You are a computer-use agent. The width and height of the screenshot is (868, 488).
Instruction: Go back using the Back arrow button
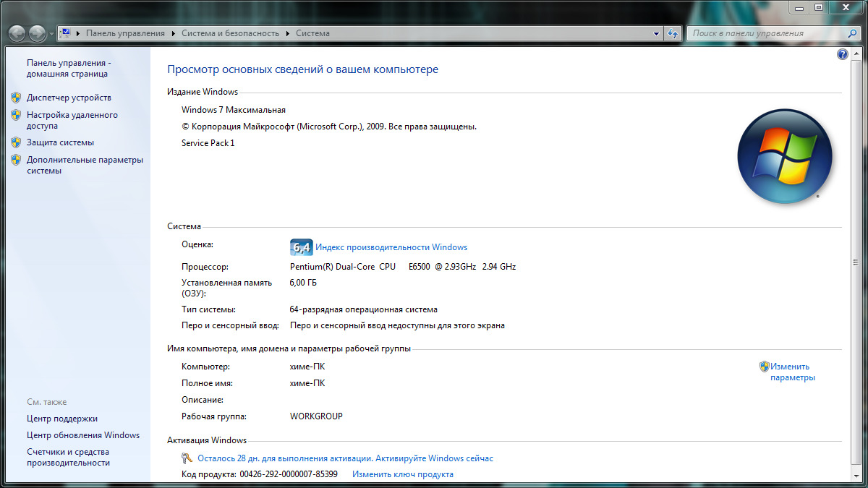(17, 33)
